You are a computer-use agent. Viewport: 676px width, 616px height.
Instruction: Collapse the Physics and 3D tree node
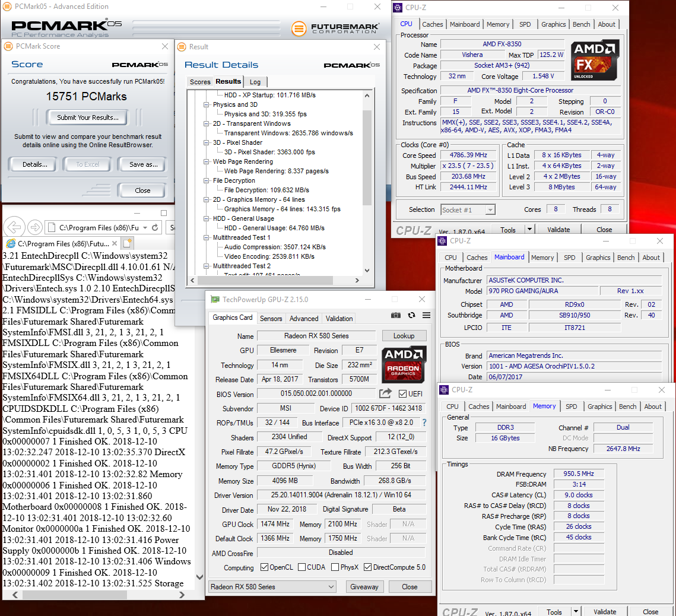[207, 105]
